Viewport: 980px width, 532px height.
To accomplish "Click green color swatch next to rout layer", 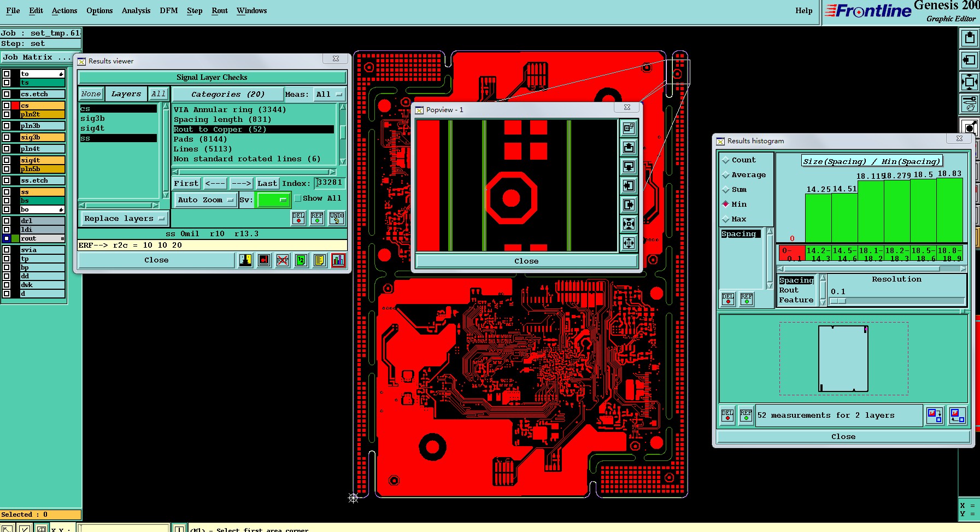I will [x=16, y=238].
